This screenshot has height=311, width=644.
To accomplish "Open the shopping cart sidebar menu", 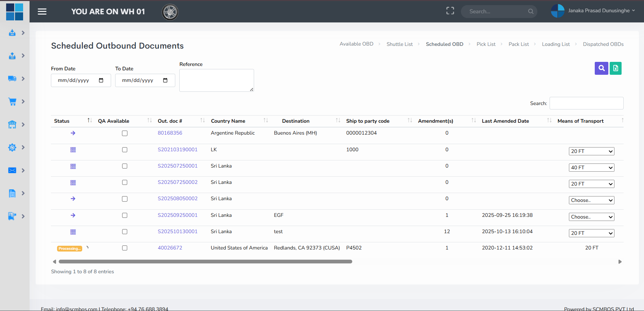I will pos(12,102).
